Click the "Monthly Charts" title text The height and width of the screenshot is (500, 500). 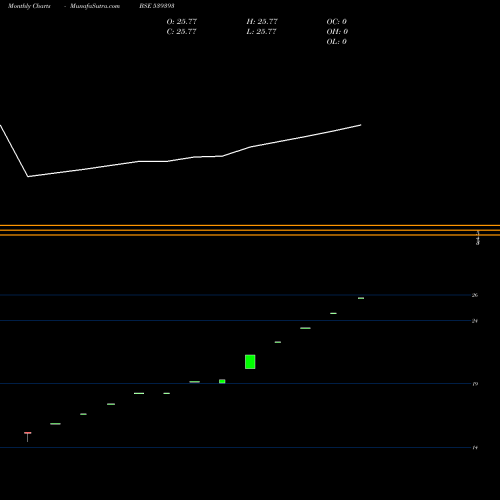point(29,6)
